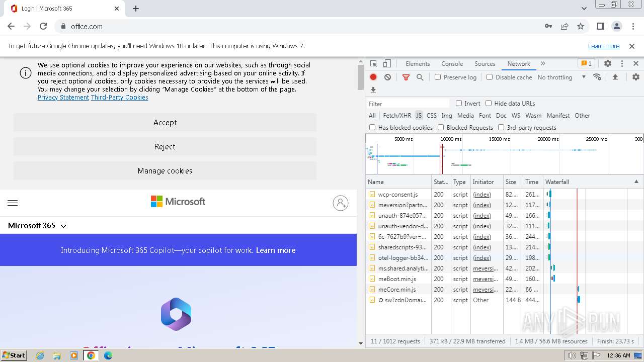Stop recording the network log

click(373, 77)
